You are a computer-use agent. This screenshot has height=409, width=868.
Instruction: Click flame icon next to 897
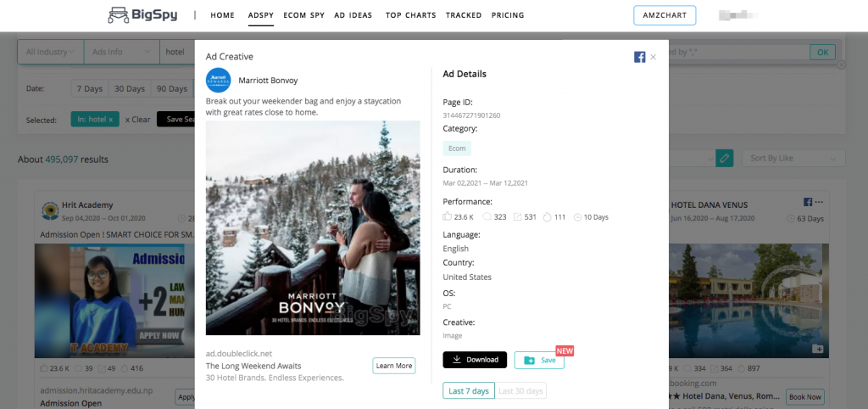pyautogui.click(x=743, y=368)
